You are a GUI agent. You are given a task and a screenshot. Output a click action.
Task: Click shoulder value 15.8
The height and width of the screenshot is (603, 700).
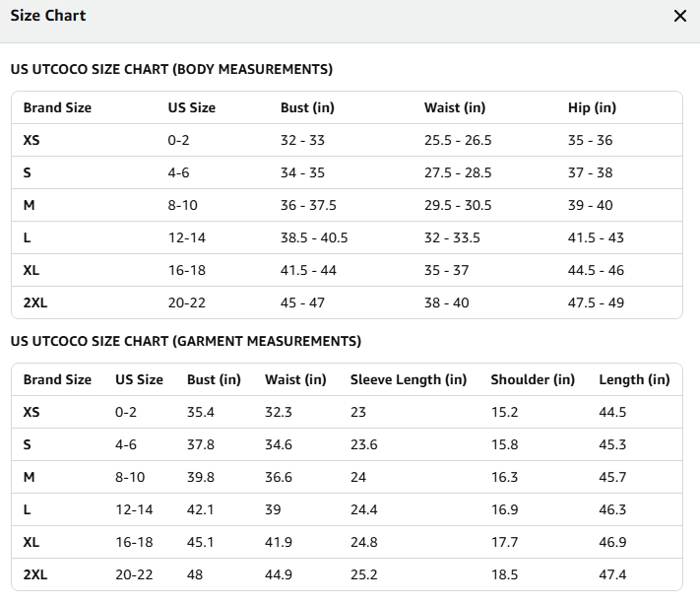[504, 445]
